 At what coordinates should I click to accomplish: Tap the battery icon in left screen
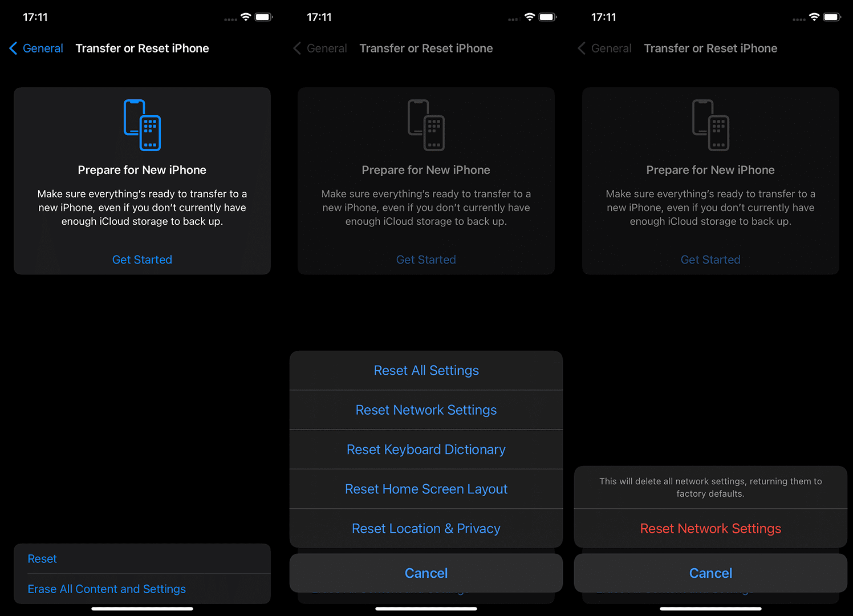coord(263,17)
